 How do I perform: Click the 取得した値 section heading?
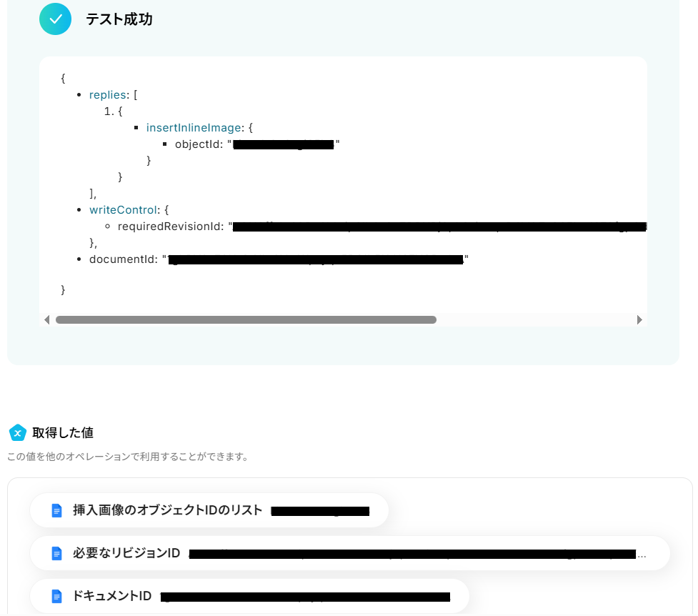[63, 432]
